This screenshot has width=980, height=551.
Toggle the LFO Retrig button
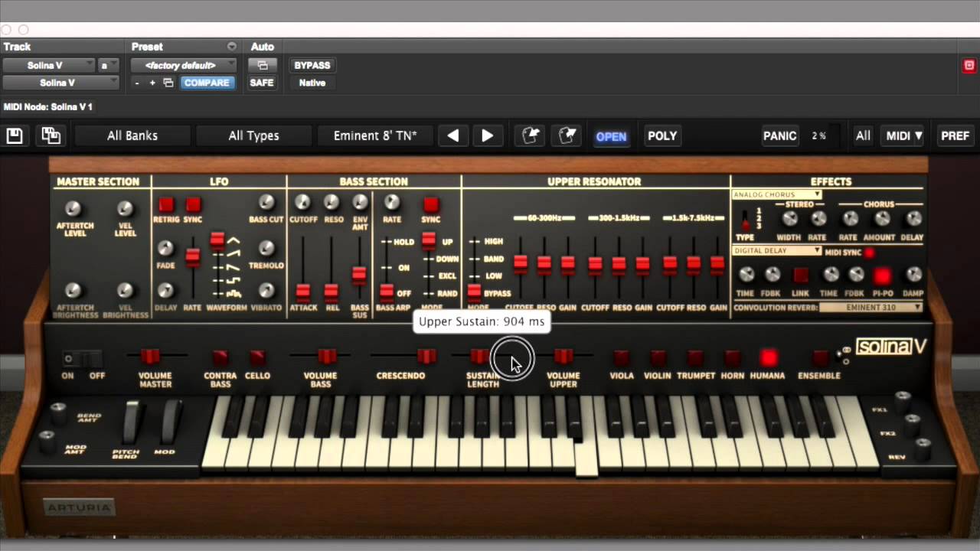(166, 205)
